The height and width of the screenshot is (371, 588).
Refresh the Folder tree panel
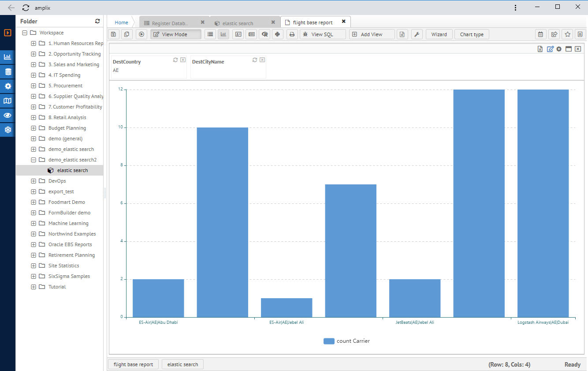click(97, 21)
